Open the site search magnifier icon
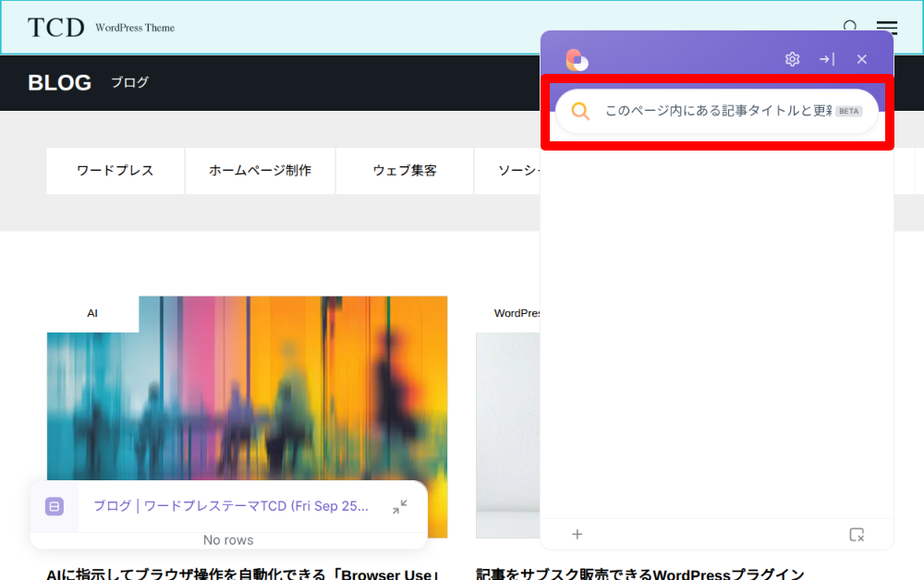The width and height of the screenshot is (924, 580). pyautogui.click(x=850, y=26)
